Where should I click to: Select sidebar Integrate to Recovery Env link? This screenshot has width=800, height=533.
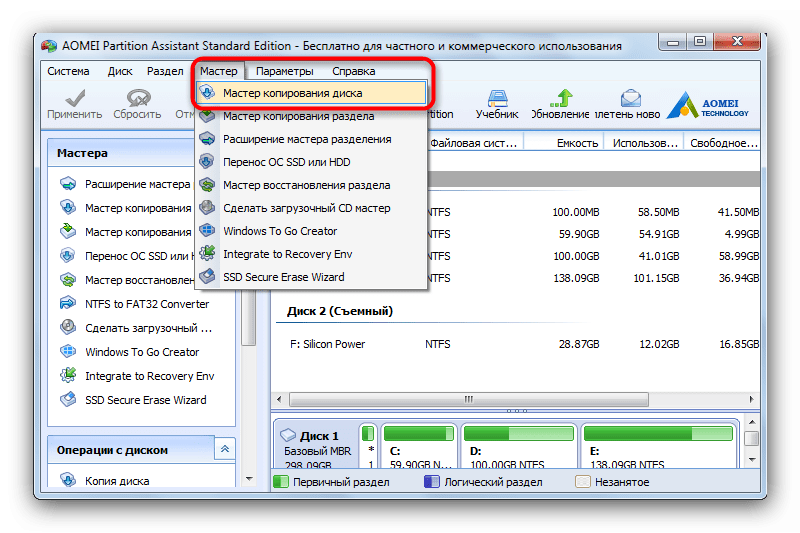(x=149, y=376)
